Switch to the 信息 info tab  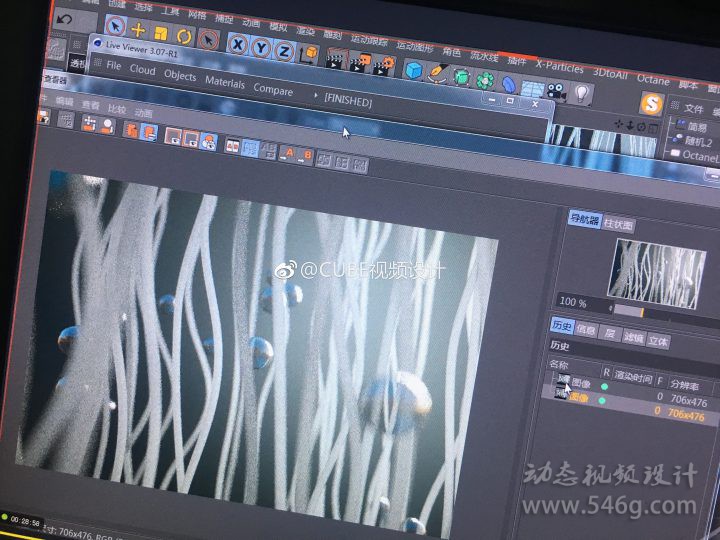click(x=585, y=329)
